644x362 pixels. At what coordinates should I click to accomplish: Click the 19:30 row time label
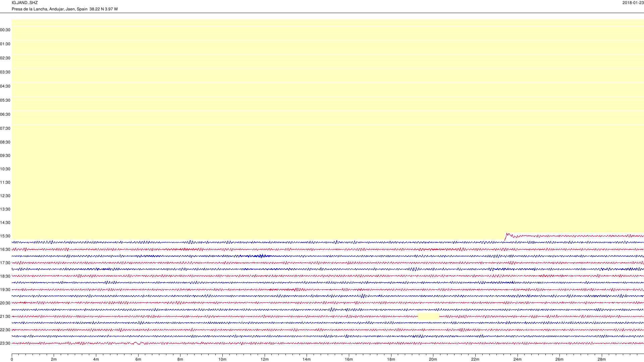click(5, 290)
